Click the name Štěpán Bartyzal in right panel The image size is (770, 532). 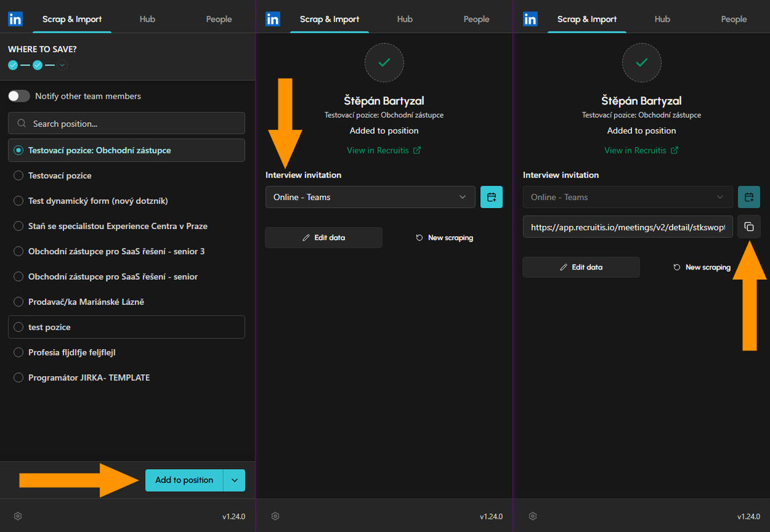click(x=641, y=101)
